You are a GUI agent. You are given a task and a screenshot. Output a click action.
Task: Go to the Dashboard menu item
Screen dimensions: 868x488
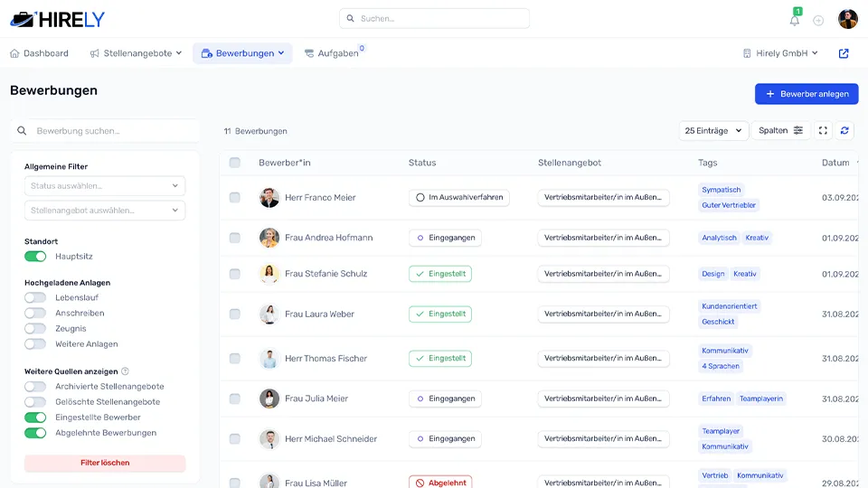pyautogui.click(x=39, y=53)
